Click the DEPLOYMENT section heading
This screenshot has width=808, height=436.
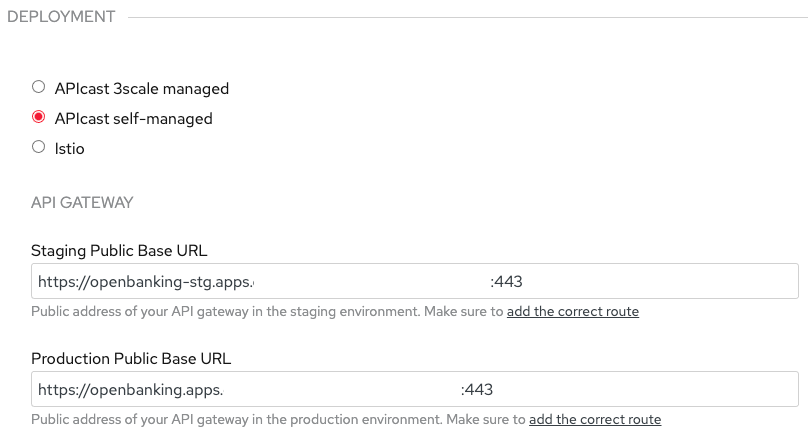click(61, 17)
